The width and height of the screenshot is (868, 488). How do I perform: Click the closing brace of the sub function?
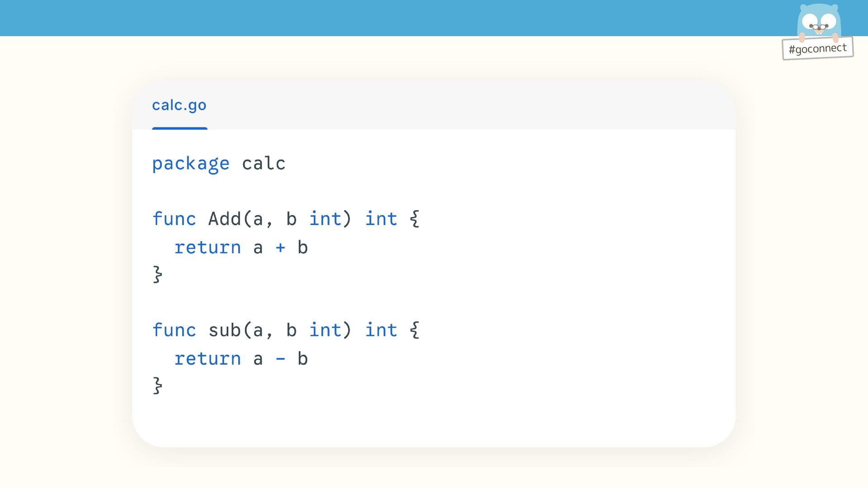(157, 385)
